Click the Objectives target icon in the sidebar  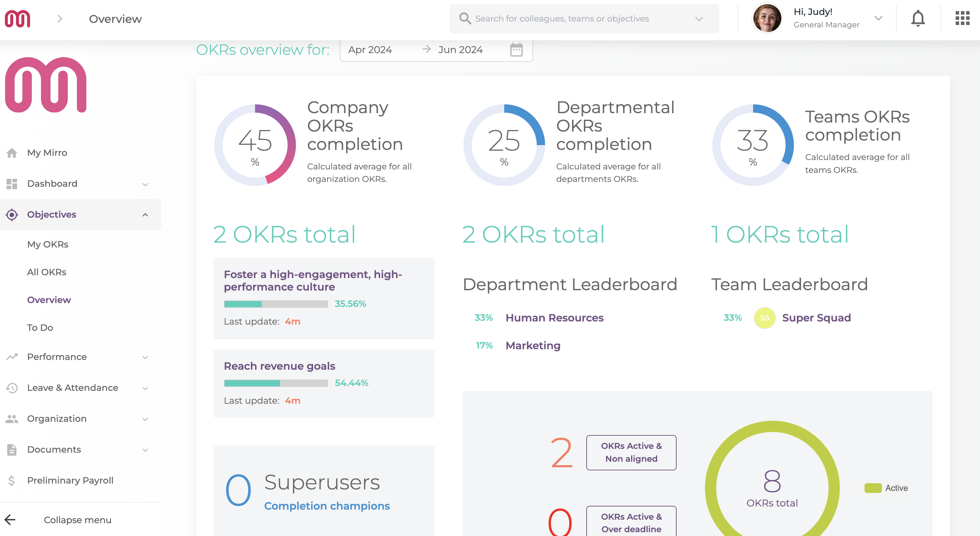click(12, 215)
